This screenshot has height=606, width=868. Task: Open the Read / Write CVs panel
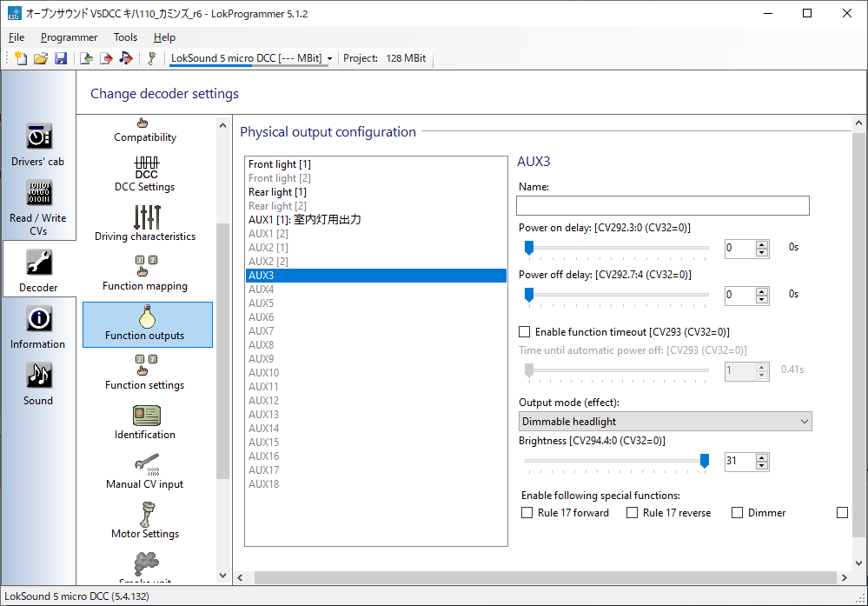38,208
